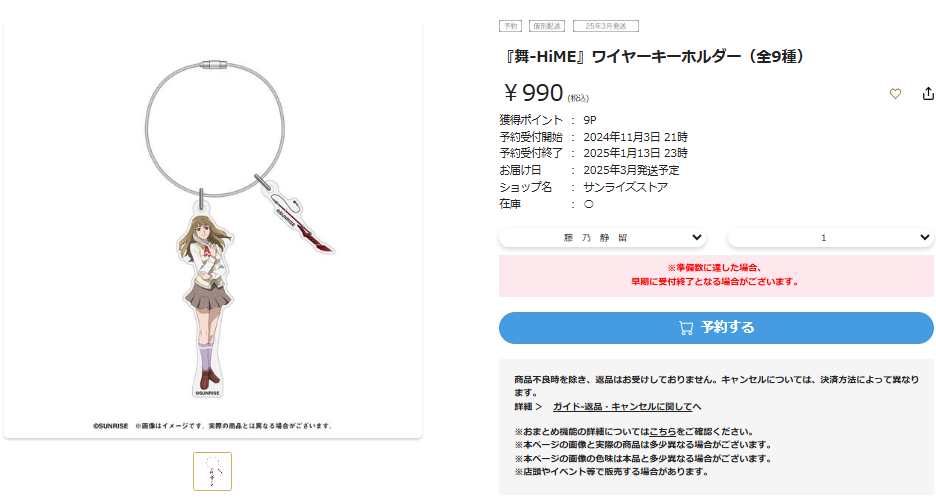The image size is (936, 499).
Task: Click the cart icon in reserve button
Action: pyautogui.click(x=686, y=328)
